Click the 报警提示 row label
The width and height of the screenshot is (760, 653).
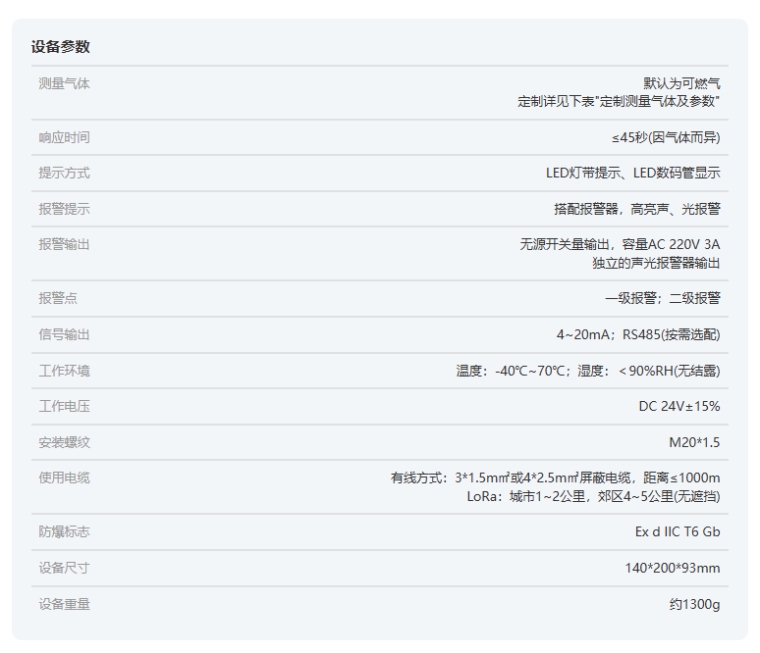(64, 209)
